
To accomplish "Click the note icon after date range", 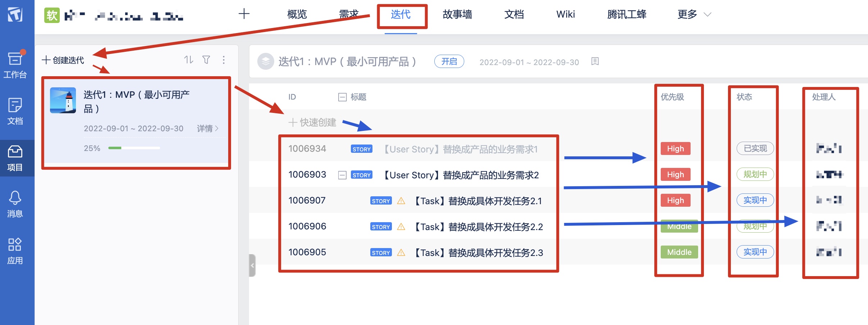I will click(x=595, y=61).
